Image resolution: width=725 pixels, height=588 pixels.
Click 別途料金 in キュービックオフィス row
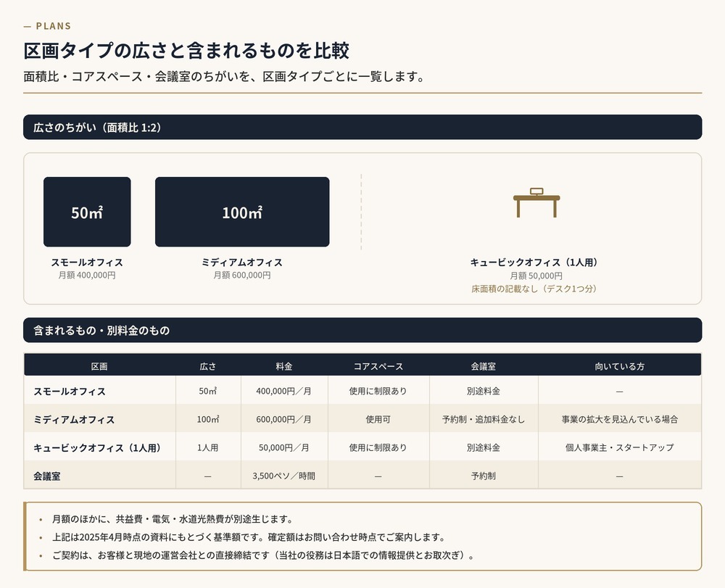(484, 447)
